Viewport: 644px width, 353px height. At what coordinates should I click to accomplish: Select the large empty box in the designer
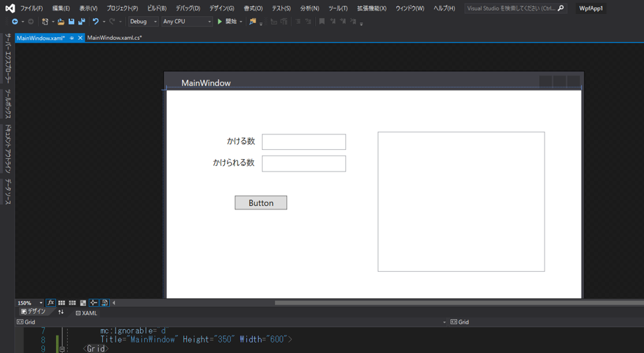pyautogui.click(x=461, y=202)
